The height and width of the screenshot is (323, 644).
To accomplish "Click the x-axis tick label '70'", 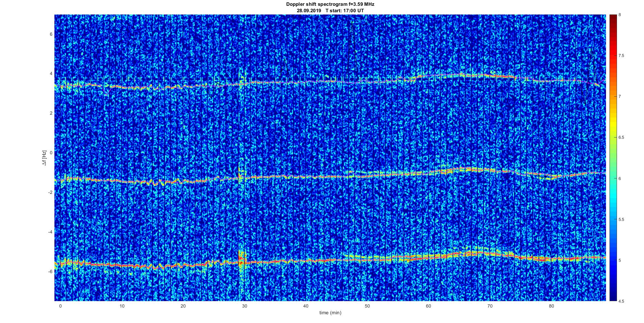I will click(x=490, y=306).
